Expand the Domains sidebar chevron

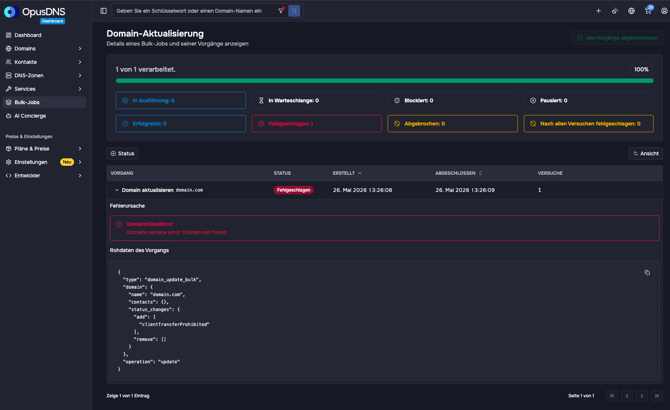[80, 49]
